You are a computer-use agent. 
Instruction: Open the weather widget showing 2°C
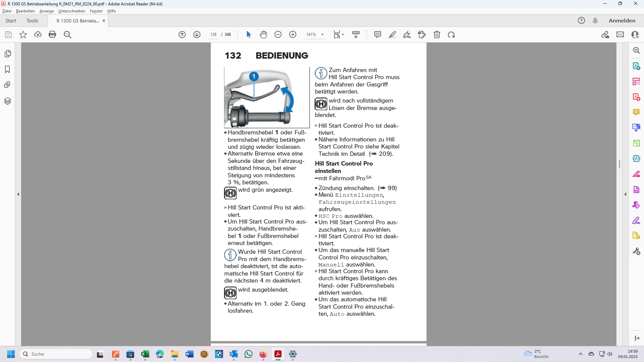(x=537, y=354)
